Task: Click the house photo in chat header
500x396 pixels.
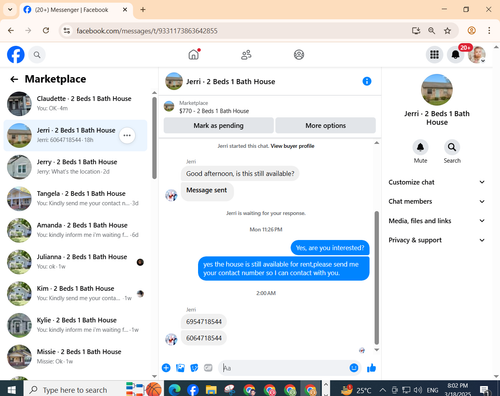Action: 174,81
